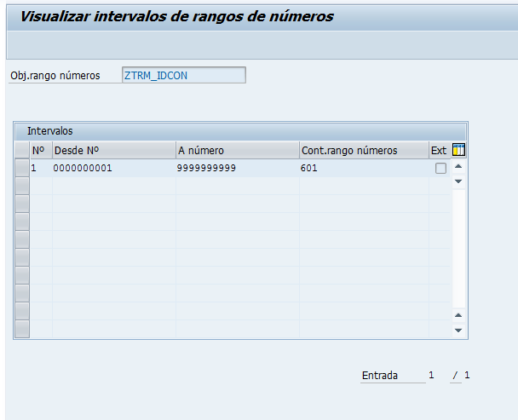Viewport: 518px width, 420px height.
Task: Click the Cont.rango números column header
Action: (x=362, y=151)
